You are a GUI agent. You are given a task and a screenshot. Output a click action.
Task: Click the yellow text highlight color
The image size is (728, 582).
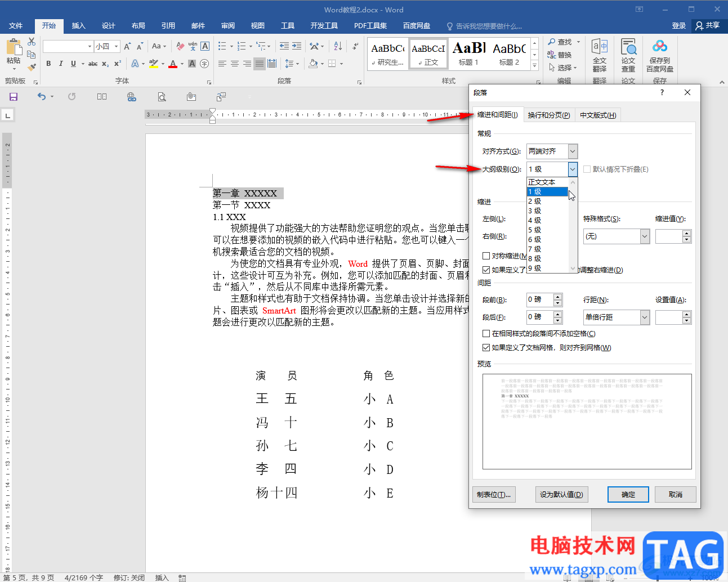pos(154,64)
